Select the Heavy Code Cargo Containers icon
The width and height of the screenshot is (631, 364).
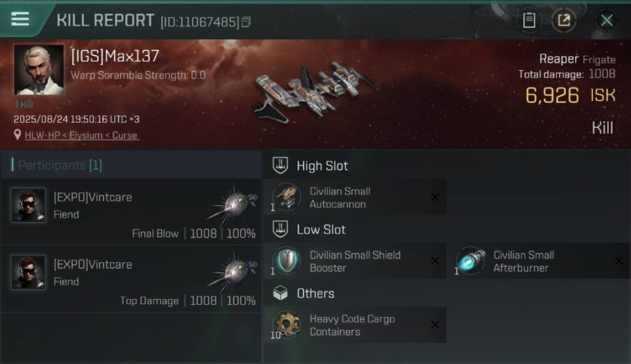coord(286,325)
